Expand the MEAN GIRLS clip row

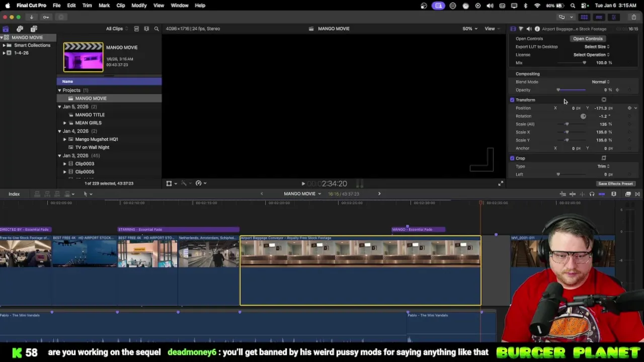64,123
